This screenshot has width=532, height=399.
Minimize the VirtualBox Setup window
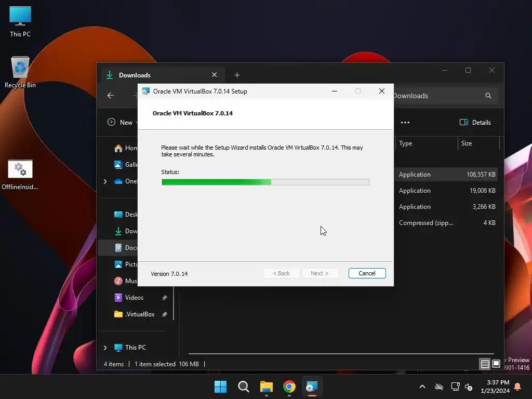[334, 91]
